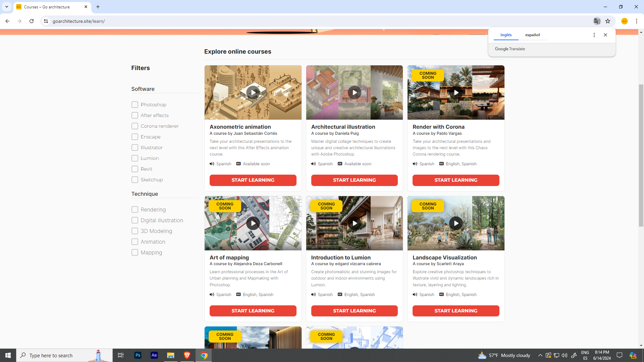
Task: Start learning Render with Corona course
Action: click(x=455, y=180)
